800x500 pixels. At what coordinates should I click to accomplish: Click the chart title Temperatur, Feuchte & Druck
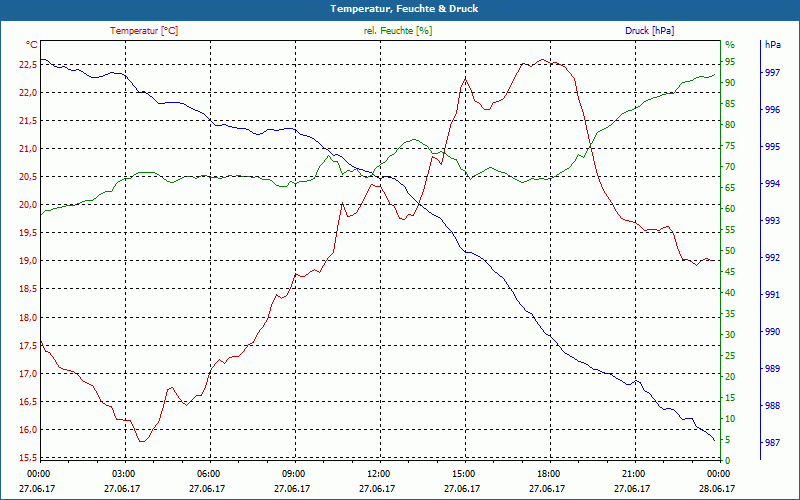coord(404,9)
